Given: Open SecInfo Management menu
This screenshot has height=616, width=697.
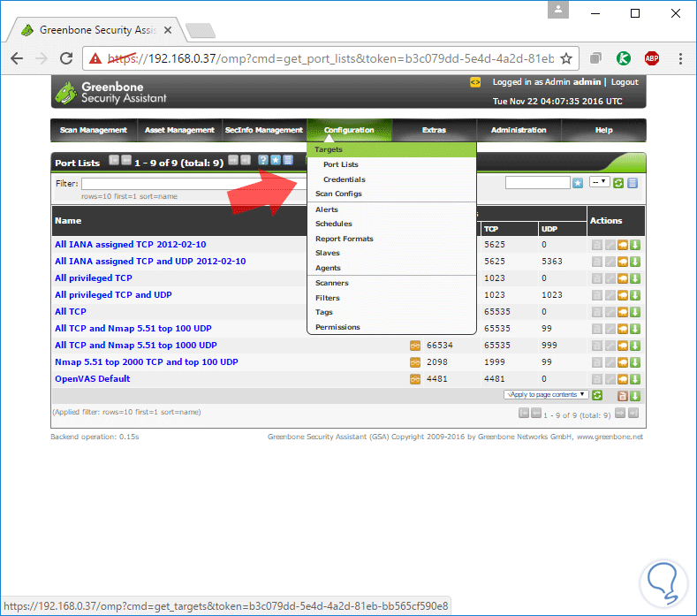Looking at the screenshot, I should 263,130.
